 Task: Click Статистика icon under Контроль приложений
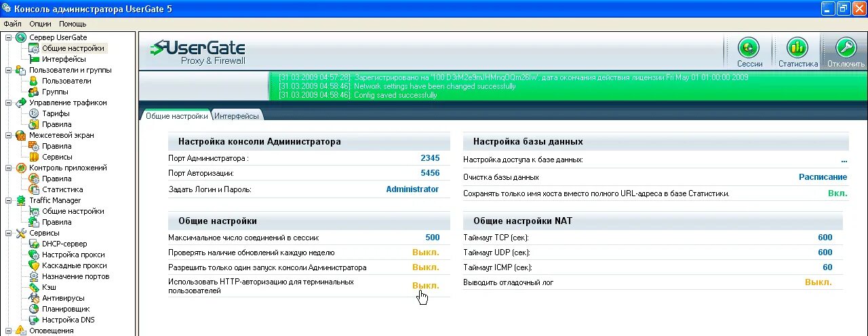tap(34, 189)
